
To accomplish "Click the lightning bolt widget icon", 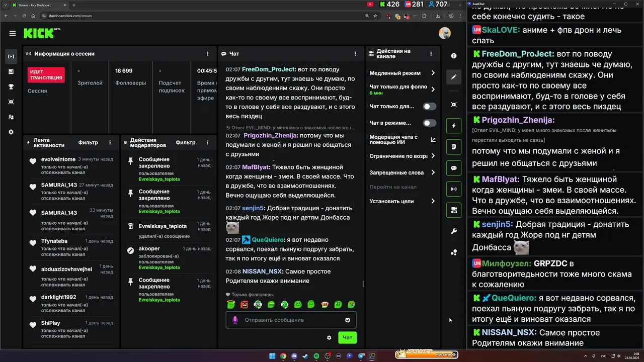I will [454, 126].
